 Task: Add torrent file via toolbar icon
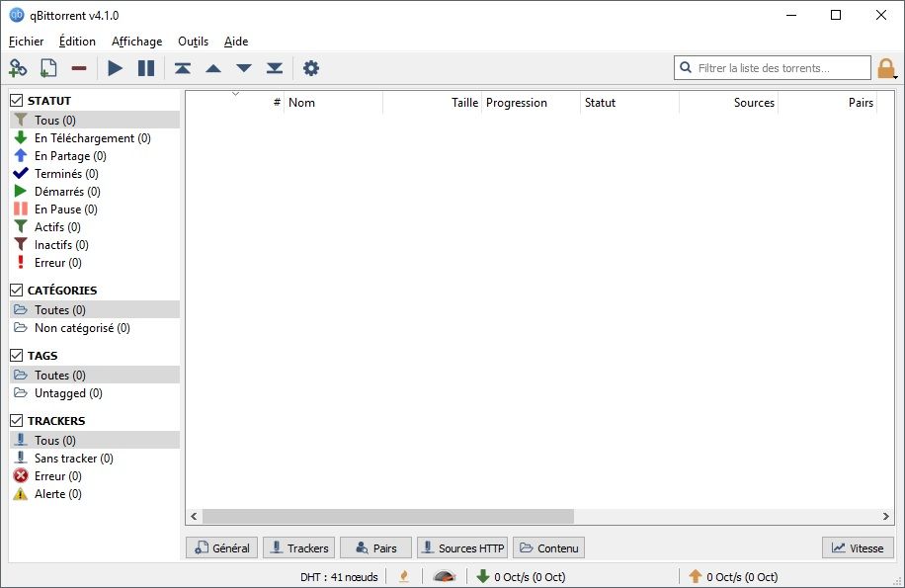tap(48, 68)
